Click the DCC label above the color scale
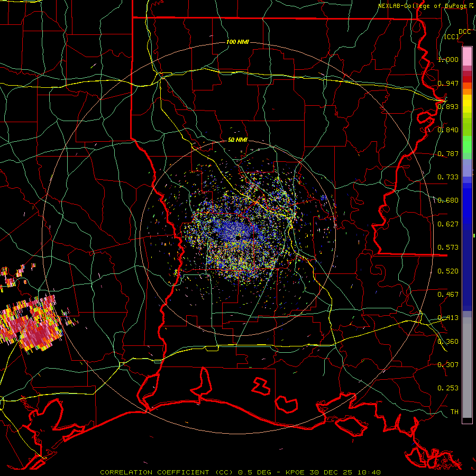The height and width of the screenshot is (476, 476). tap(464, 32)
